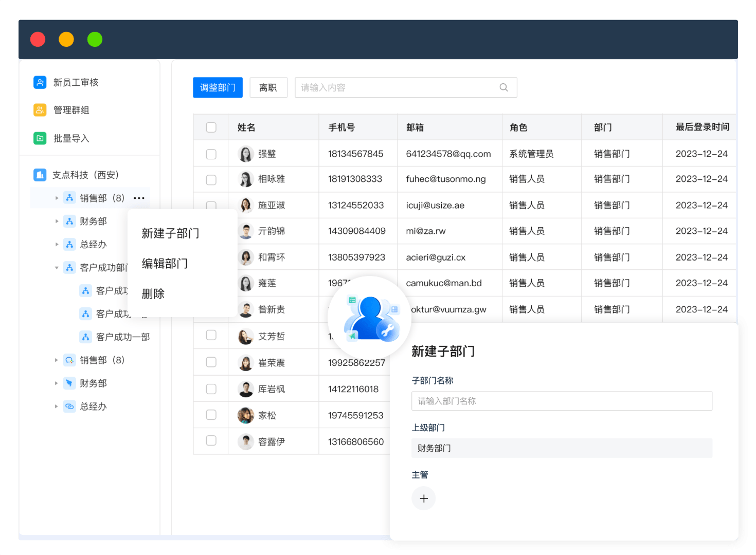This screenshot has height=555, width=756.
Task: Click the 调整部门 button
Action: (218, 87)
